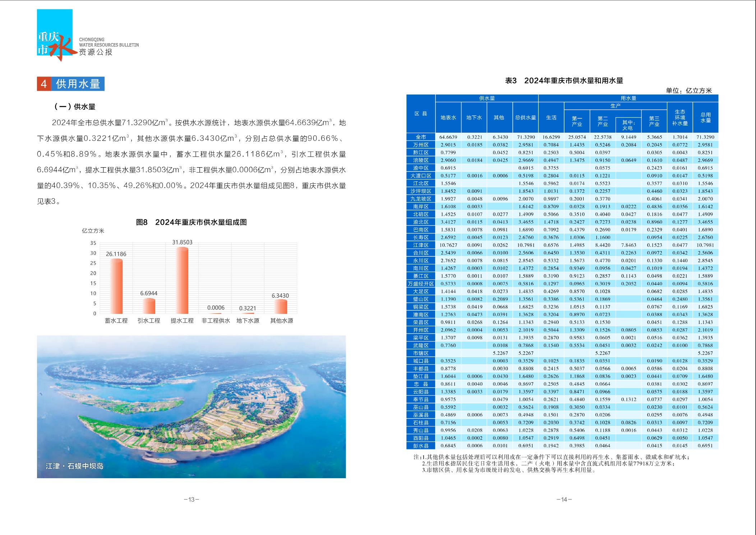Select the 供水量 table header
Viewport: 756px width, 535px height.
[x=487, y=98]
